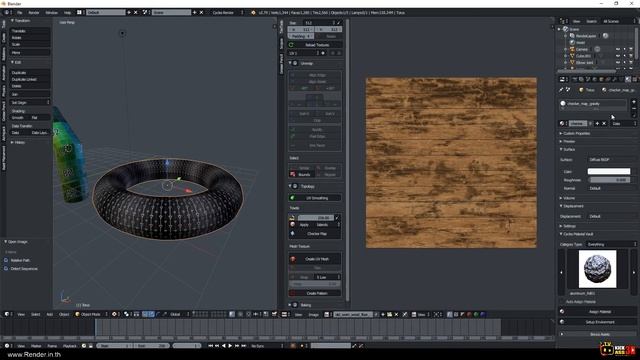Hide the Camera with its eye icon
Viewport: 640px width, 360px height.
618,49
